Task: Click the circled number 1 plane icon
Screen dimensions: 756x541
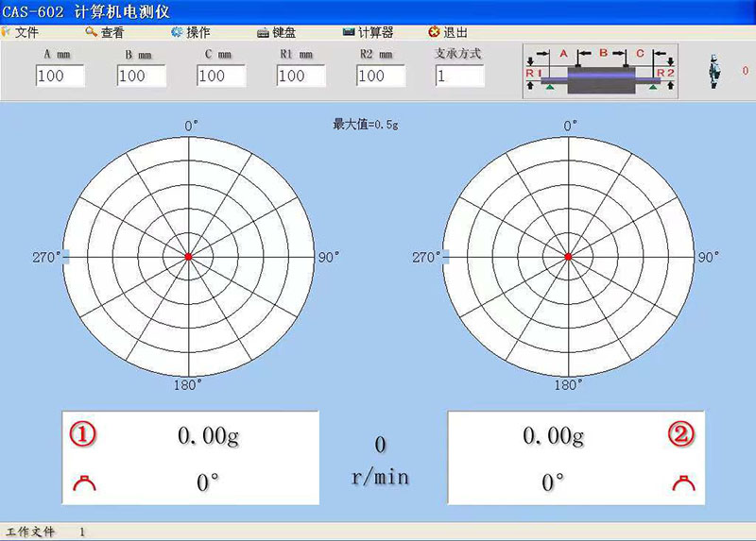Action: click(83, 434)
